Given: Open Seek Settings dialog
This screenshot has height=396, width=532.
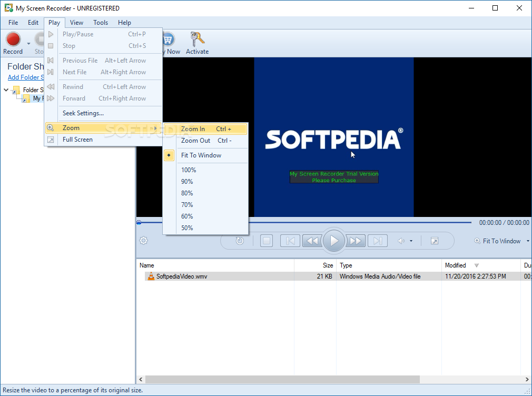Looking at the screenshot, I should pyautogui.click(x=103, y=113).
